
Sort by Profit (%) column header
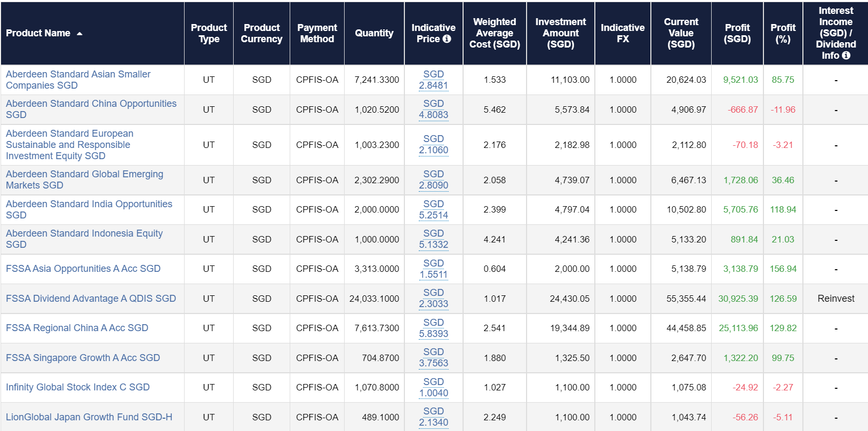point(783,33)
